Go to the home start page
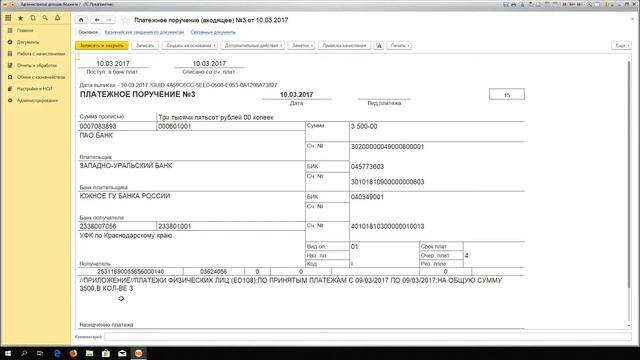640x360 pixels. point(81,20)
